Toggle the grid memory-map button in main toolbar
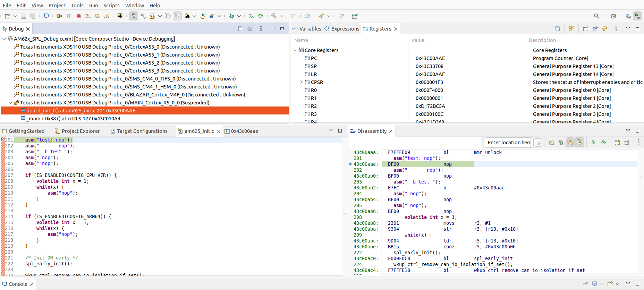The height and width of the screenshot is (290, 644). pos(120,16)
